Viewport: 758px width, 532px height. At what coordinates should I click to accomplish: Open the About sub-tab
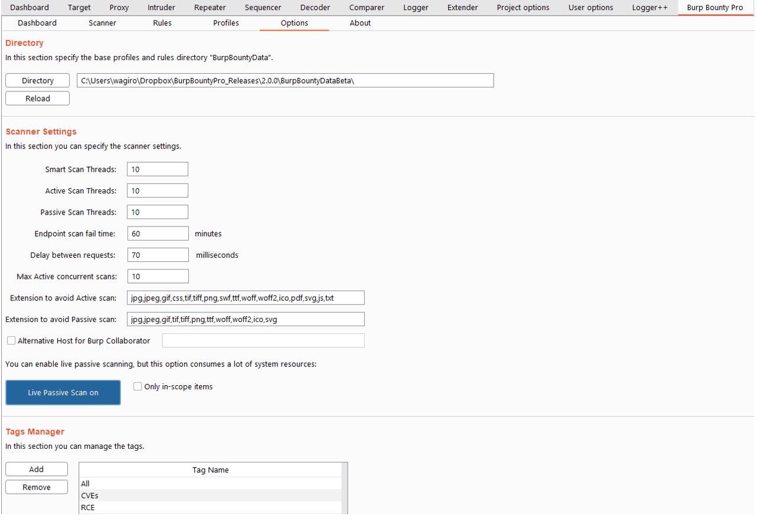(x=360, y=22)
